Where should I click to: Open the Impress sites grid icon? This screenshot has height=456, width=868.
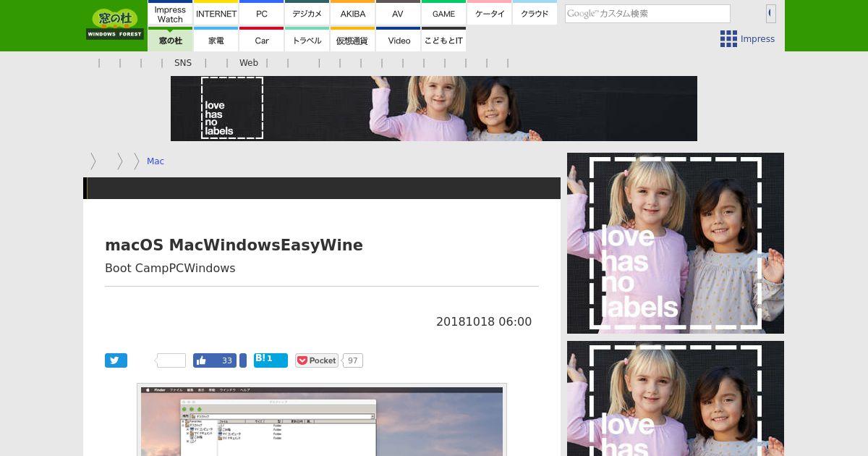(728, 39)
